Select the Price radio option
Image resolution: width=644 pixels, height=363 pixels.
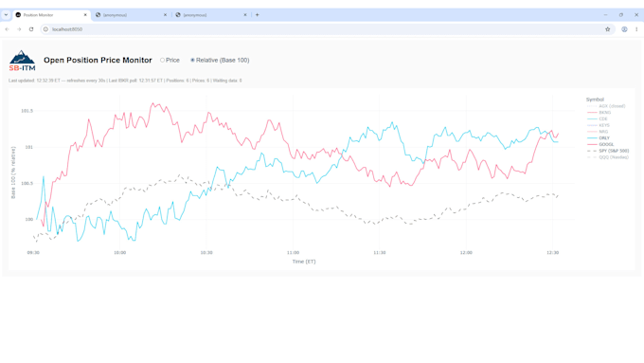tap(170, 60)
